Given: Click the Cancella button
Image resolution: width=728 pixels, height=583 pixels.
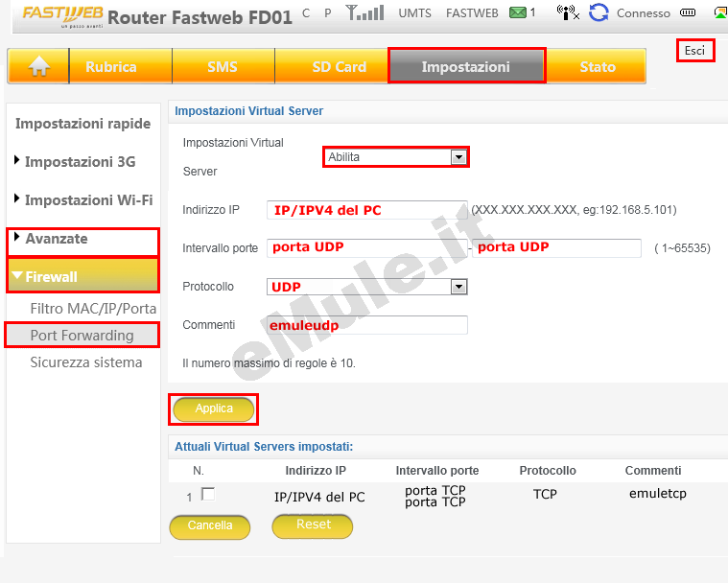Looking at the screenshot, I should click(210, 526).
